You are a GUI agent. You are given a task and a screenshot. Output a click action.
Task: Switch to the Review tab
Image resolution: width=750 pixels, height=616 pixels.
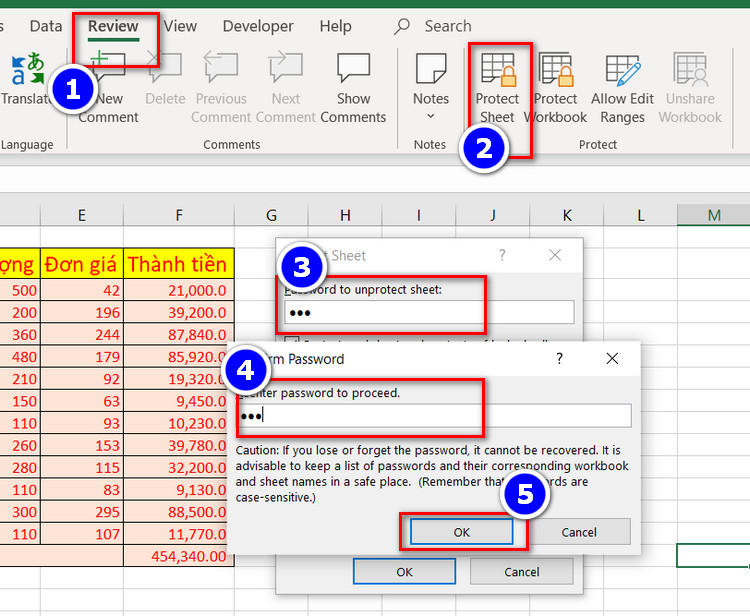click(113, 26)
